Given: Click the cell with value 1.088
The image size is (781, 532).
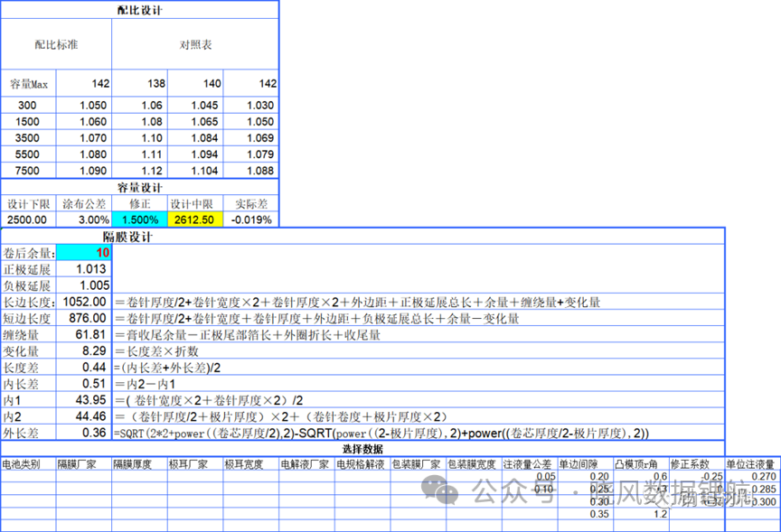Looking at the screenshot, I should click(251, 171).
